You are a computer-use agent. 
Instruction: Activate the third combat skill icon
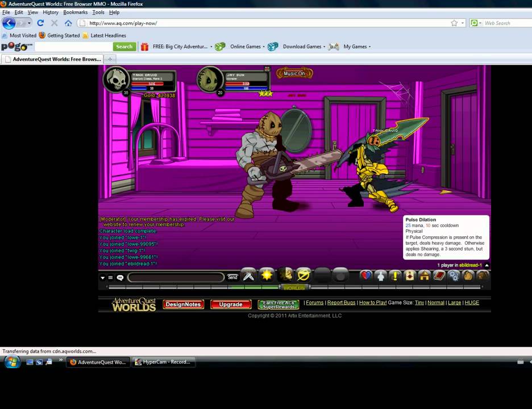[285, 275]
